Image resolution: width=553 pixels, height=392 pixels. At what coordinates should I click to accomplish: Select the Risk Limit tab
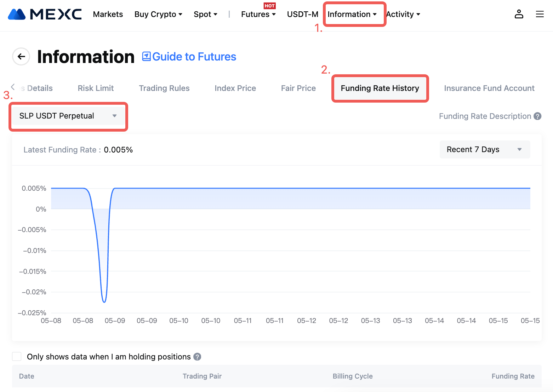tap(96, 88)
